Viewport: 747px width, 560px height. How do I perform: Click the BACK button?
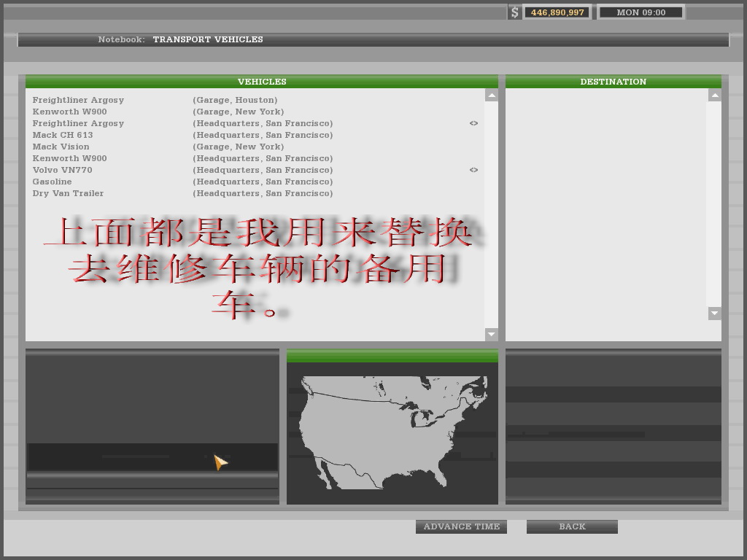tap(572, 526)
